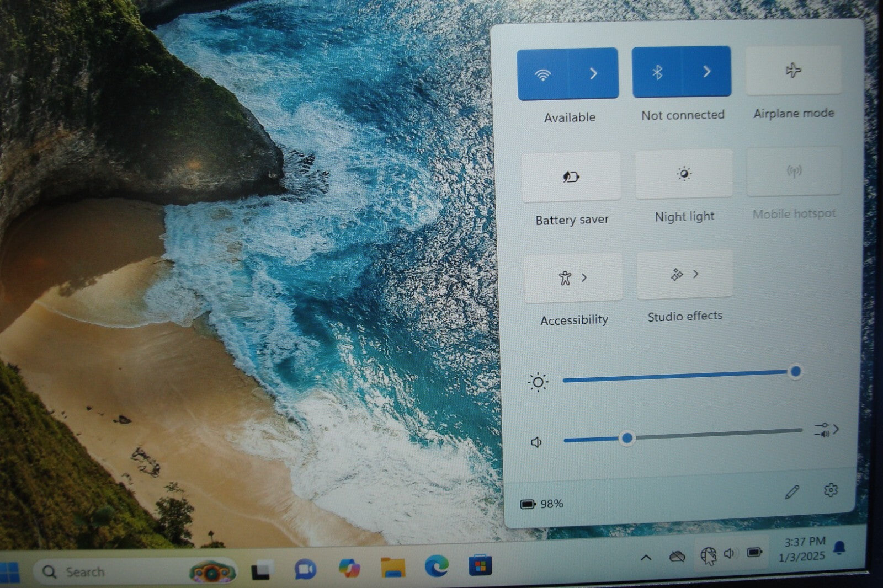
Task: Open Microsoft Edge from the taskbar
Action: click(x=437, y=566)
